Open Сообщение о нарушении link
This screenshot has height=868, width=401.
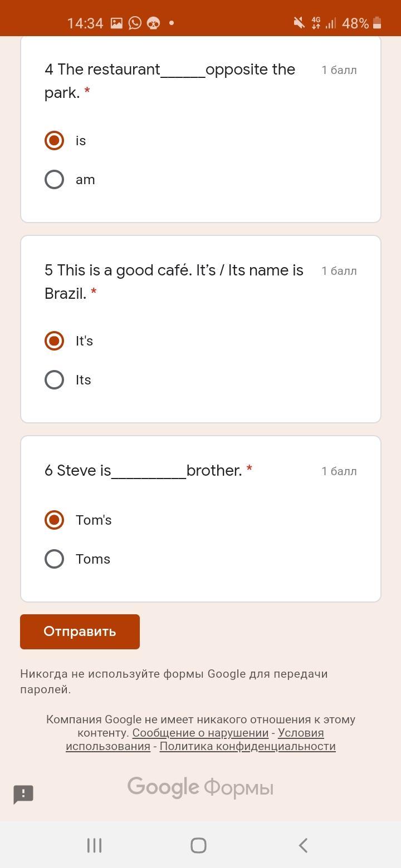(200, 733)
